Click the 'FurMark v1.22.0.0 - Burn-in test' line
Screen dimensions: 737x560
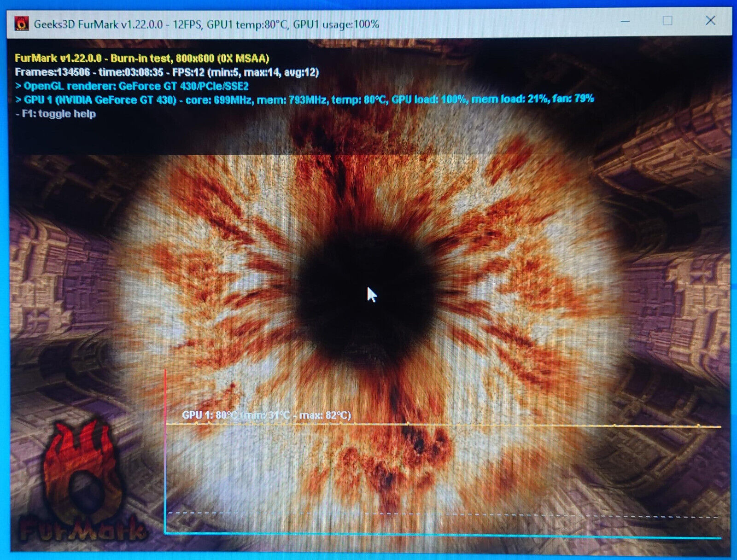[142, 58]
